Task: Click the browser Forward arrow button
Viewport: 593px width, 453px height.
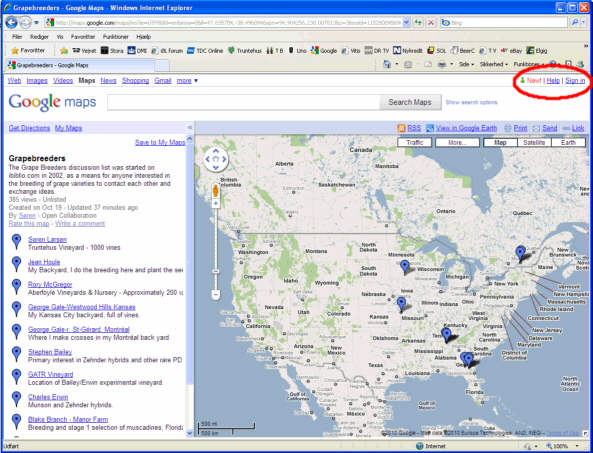Action: point(25,23)
